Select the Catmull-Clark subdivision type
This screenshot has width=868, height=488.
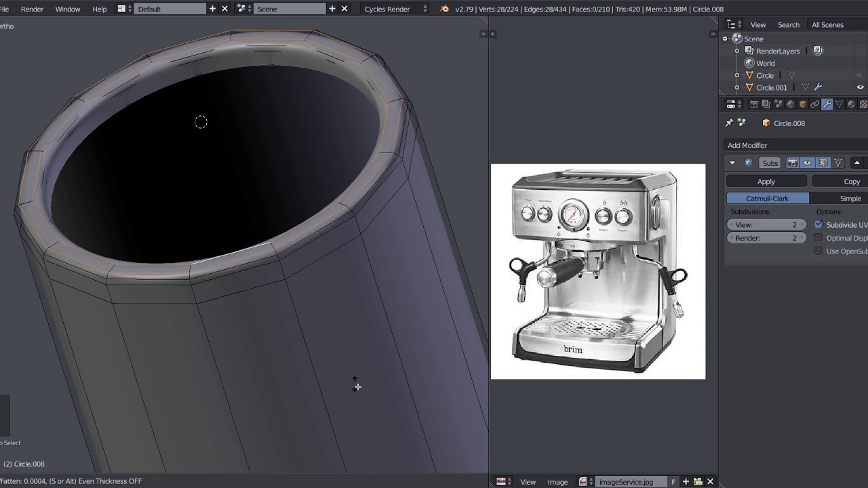(768, 199)
